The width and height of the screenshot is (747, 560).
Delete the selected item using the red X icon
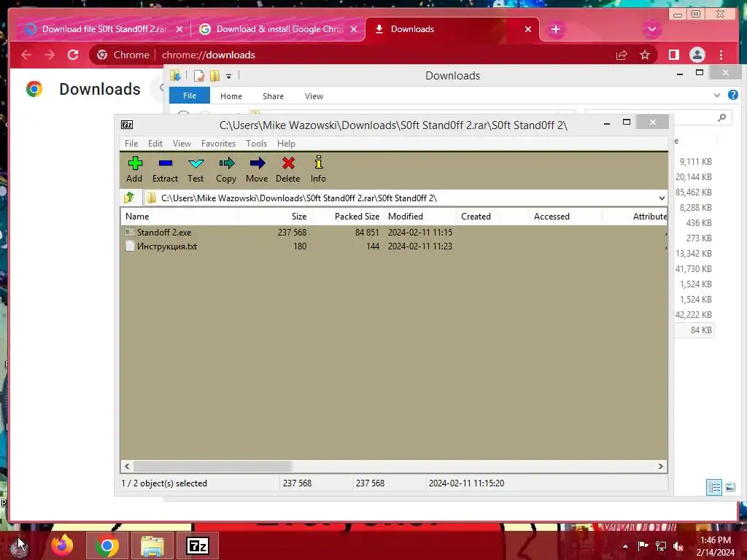(287, 169)
